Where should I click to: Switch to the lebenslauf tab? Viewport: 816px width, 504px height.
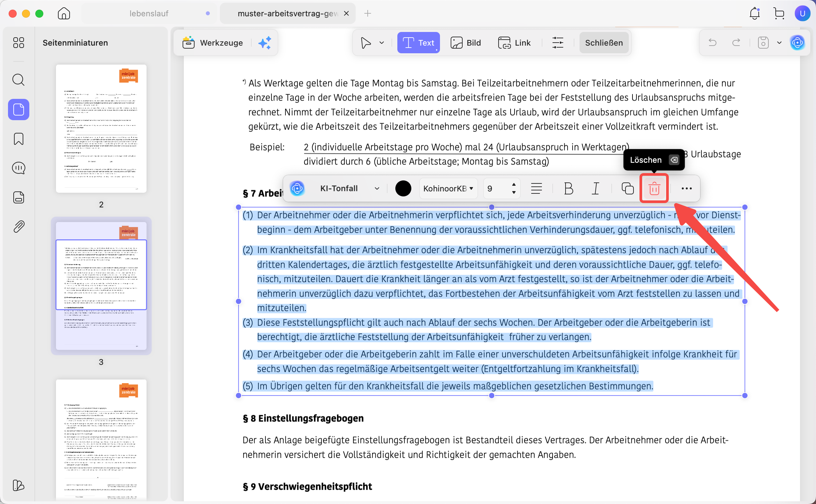click(x=149, y=14)
